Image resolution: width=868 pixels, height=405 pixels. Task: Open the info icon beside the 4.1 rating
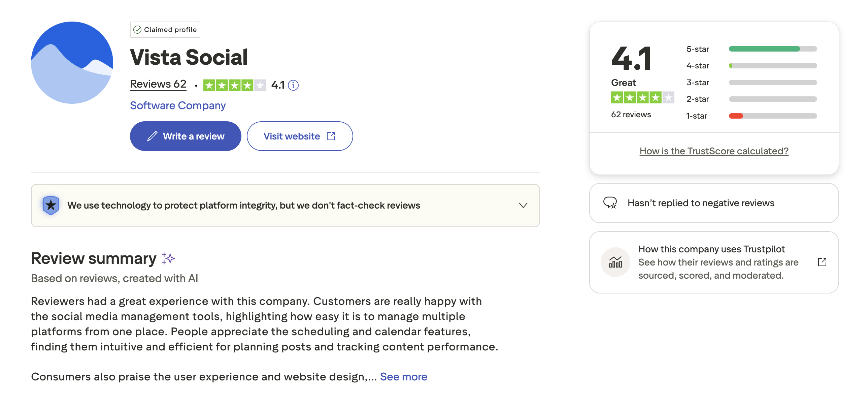[293, 85]
